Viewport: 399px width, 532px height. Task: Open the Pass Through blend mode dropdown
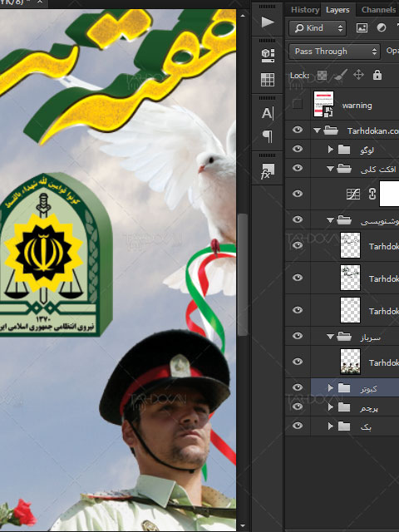point(334,52)
